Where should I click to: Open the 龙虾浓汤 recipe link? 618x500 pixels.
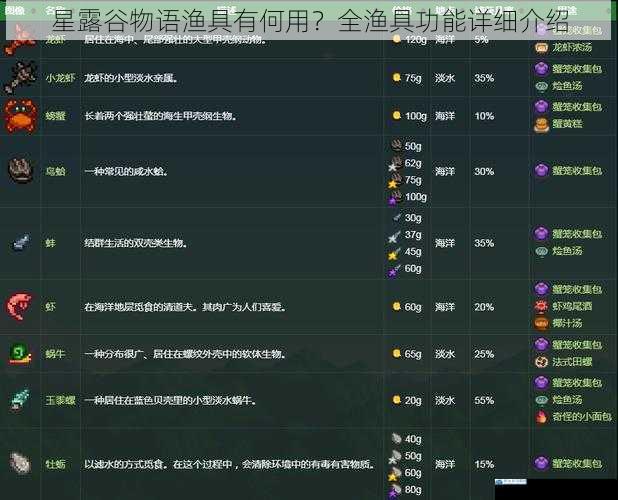coord(572,48)
